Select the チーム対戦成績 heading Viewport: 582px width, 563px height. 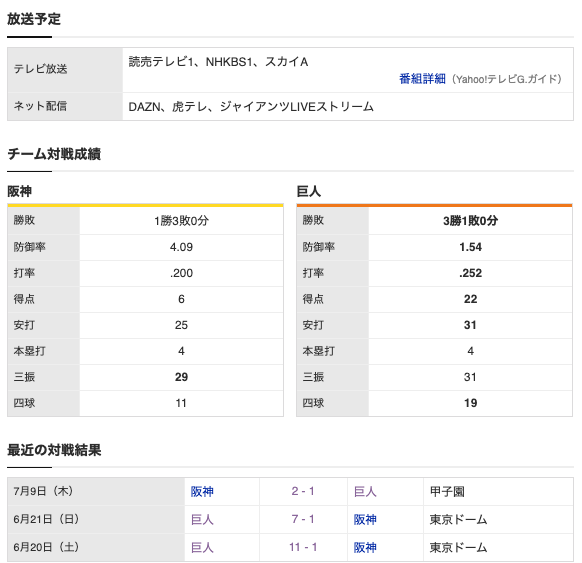(x=54, y=154)
